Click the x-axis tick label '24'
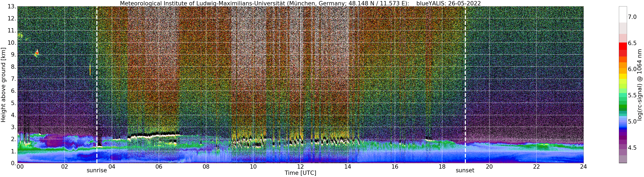Image resolution: width=644 pixels, height=177 pixels. (583, 167)
